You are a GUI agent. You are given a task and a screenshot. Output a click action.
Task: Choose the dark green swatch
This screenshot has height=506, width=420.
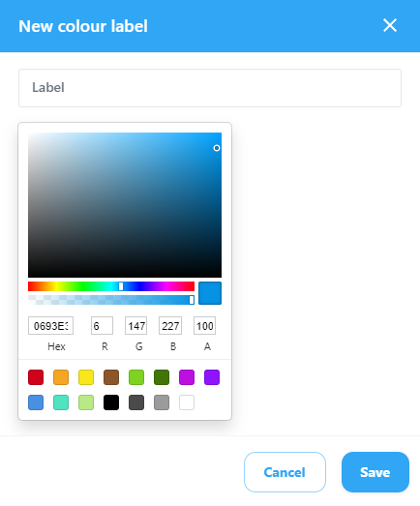point(162,377)
